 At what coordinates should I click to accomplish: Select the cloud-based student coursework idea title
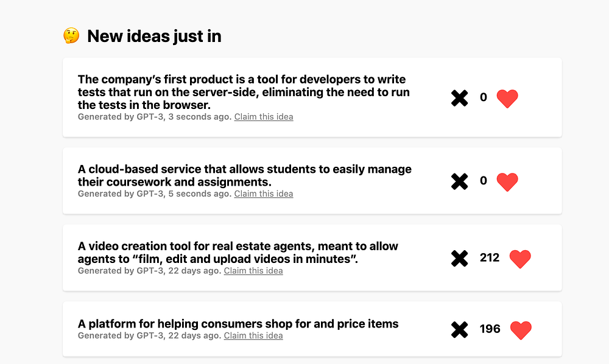tap(244, 175)
